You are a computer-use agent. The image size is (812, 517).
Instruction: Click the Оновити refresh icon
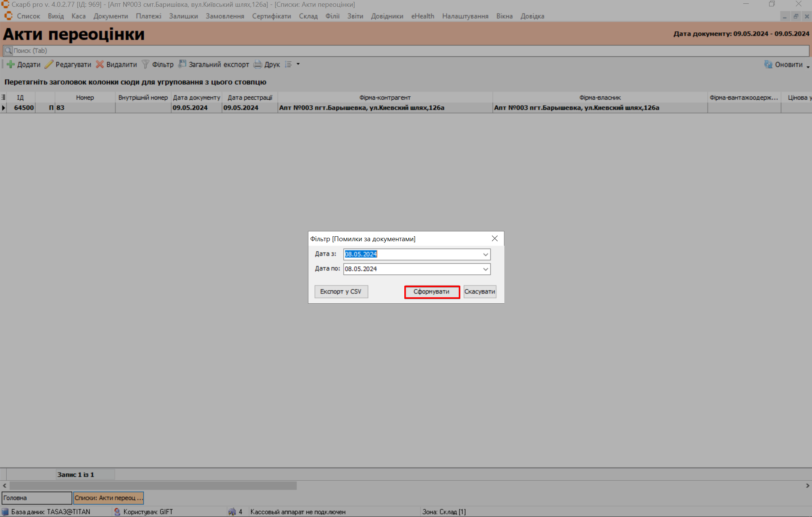click(x=768, y=64)
